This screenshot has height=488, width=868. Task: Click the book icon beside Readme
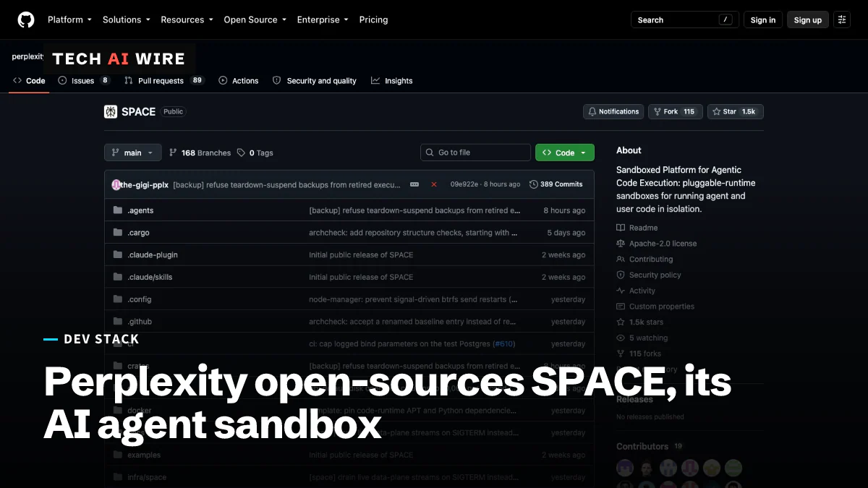[x=621, y=228]
